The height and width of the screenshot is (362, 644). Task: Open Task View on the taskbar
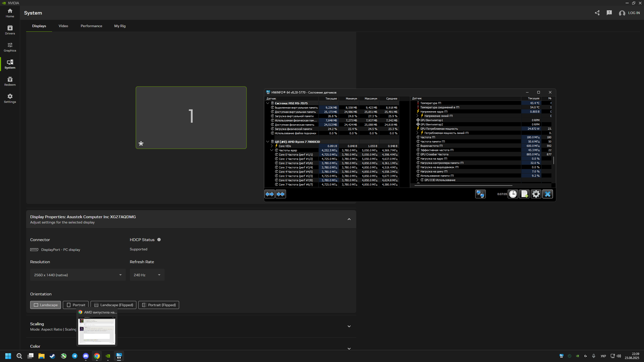pyautogui.click(x=30, y=356)
